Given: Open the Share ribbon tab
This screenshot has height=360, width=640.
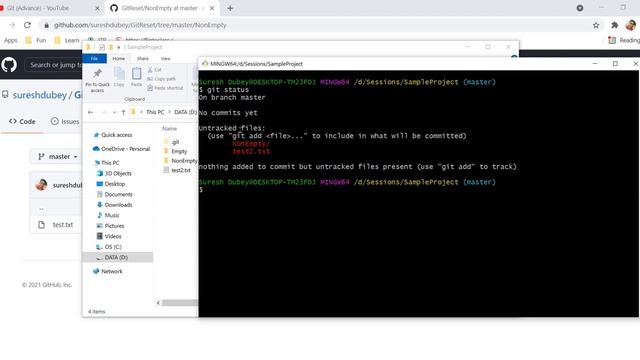Looking at the screenshot, I should coord(142,58).
